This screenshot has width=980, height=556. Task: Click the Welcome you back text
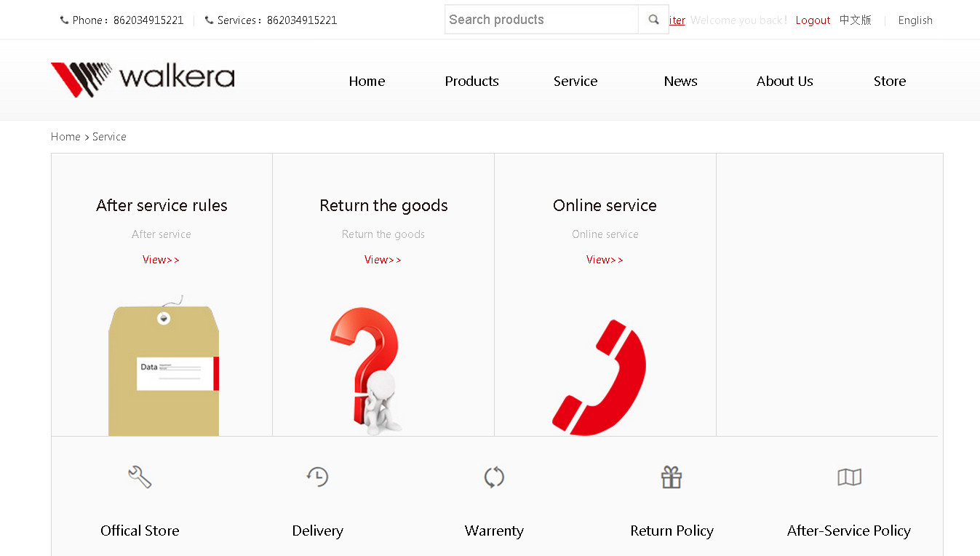click(x=738, y=20)
